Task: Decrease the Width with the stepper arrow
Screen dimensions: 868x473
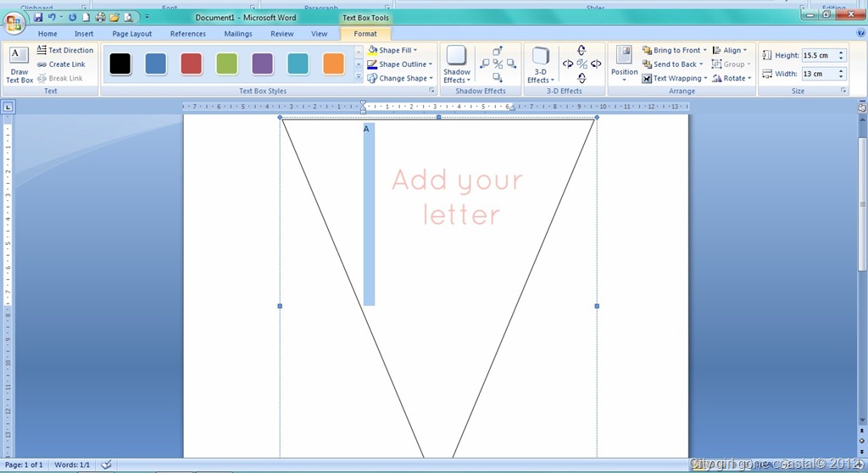Action: click(x=842, y=76)
